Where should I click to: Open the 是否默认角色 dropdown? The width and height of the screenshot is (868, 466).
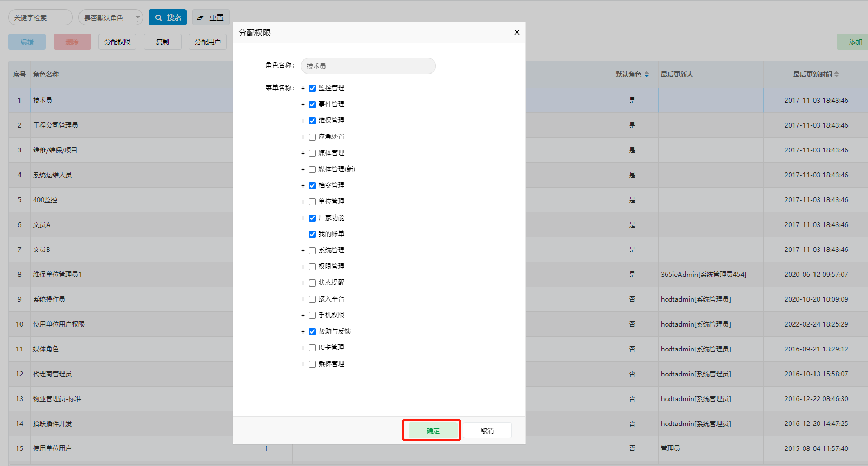click(x=111, y=18)
